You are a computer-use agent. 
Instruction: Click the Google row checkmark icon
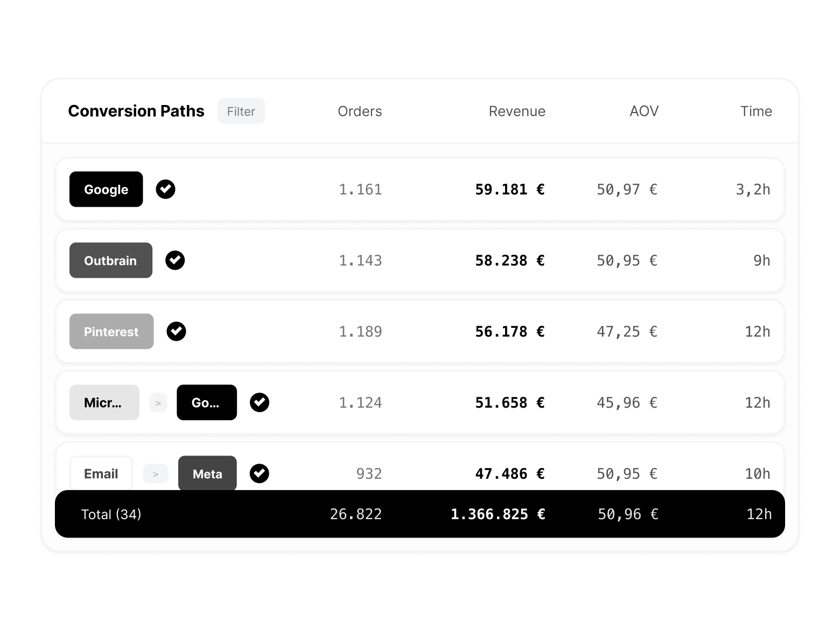tap(165, 189)
